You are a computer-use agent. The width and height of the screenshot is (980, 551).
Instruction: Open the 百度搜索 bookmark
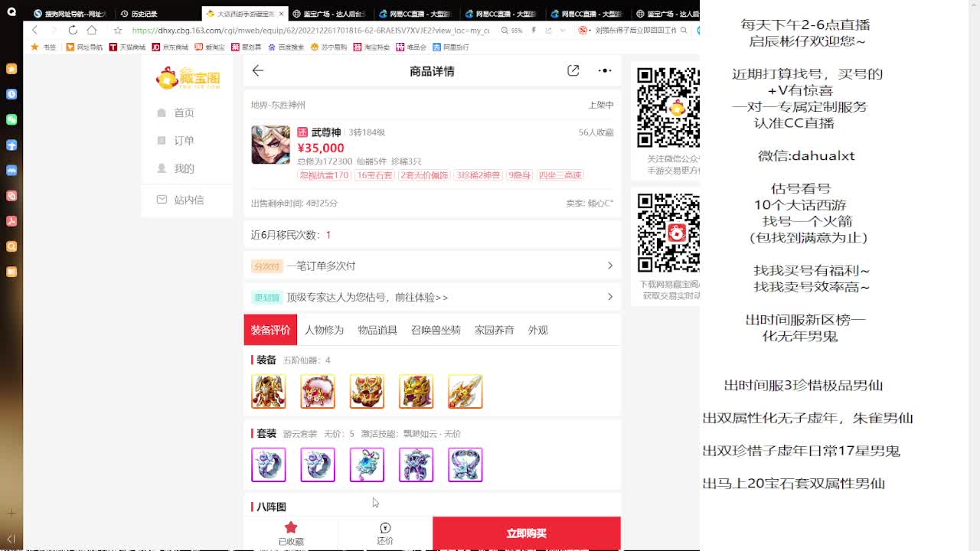(286, 47)
